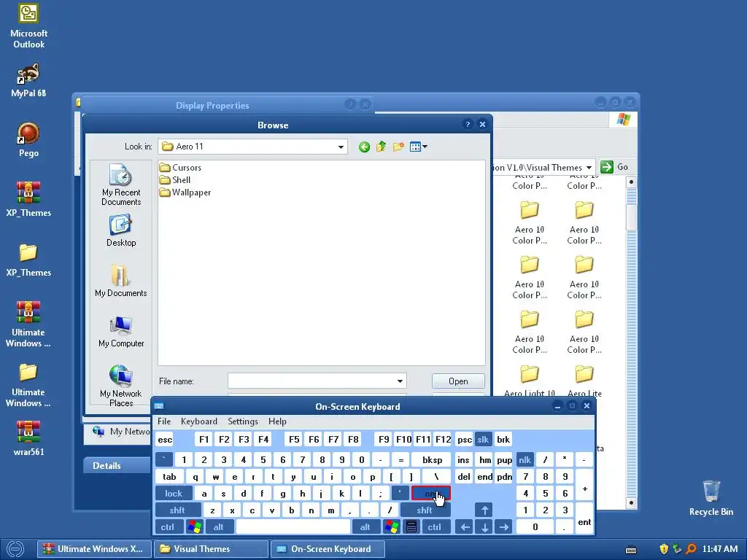Click the Go button in Explorer window
The image size is (747, 560).
click(614, 167)
